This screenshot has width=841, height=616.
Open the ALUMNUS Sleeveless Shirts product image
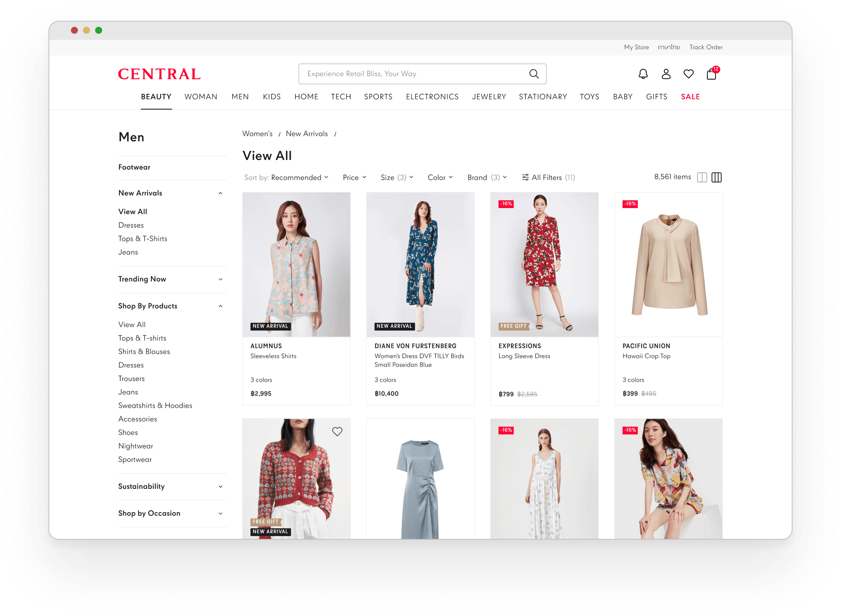pos(296,265)
